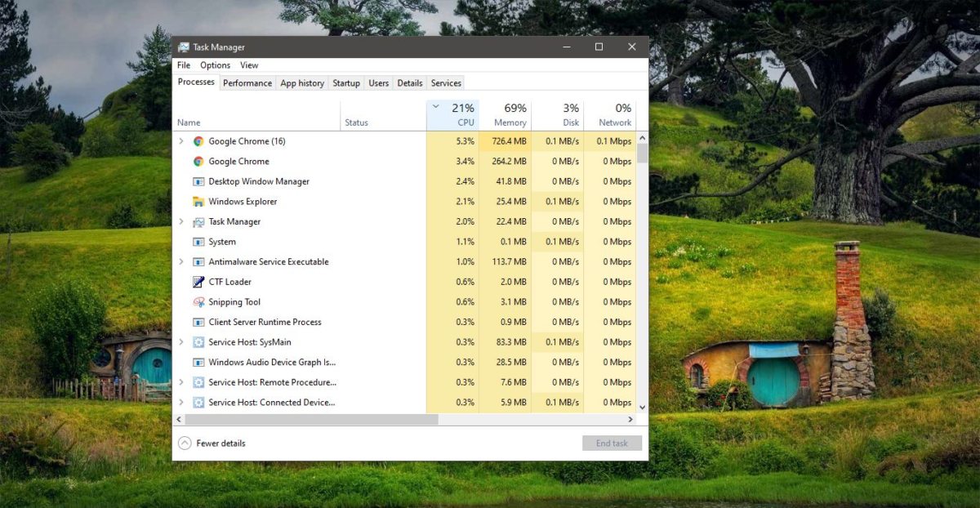
Task: Switch to the Startup tab
Action: (345, 82)
